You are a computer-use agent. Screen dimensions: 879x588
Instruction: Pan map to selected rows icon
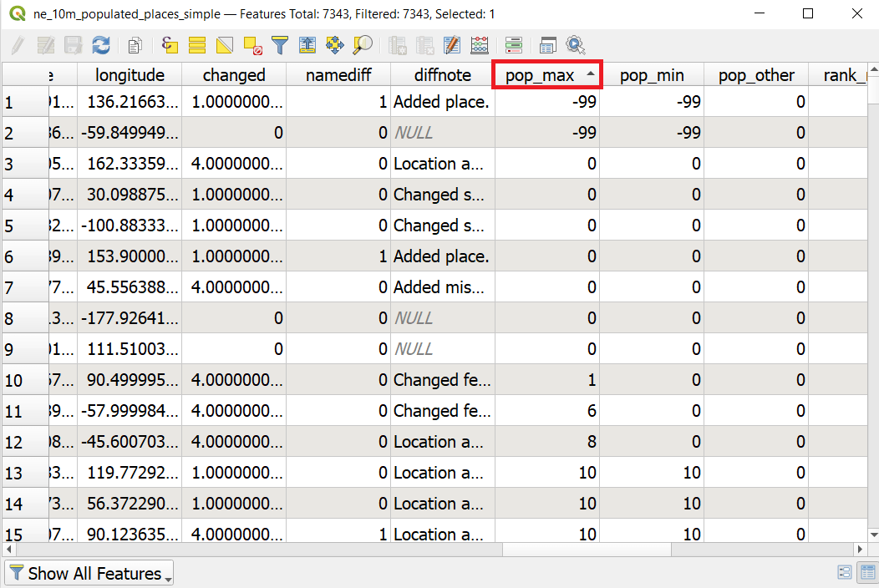(x=335, y=45)
